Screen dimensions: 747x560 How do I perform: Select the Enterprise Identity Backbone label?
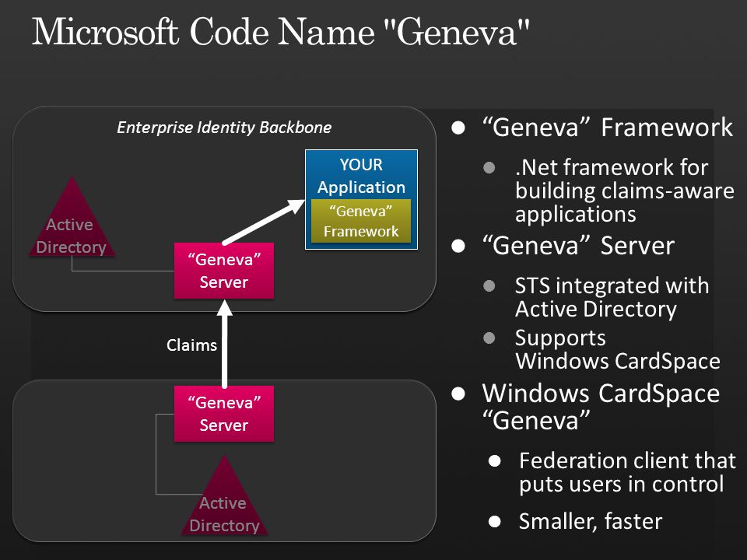click(x=224, y=128)
